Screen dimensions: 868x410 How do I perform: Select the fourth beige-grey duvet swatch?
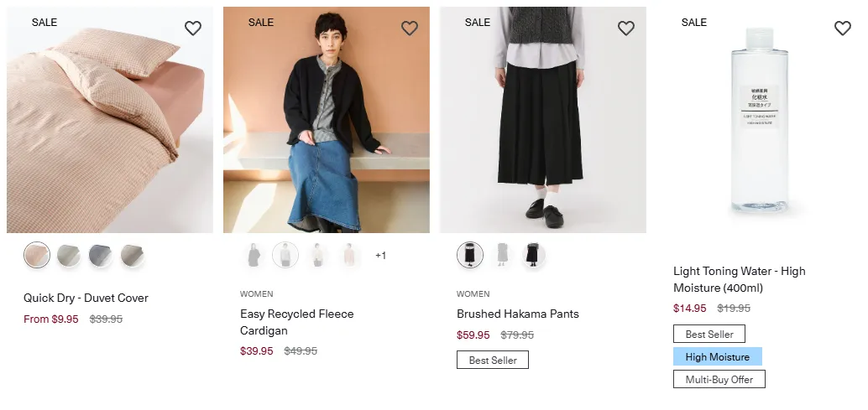point(133,255)
